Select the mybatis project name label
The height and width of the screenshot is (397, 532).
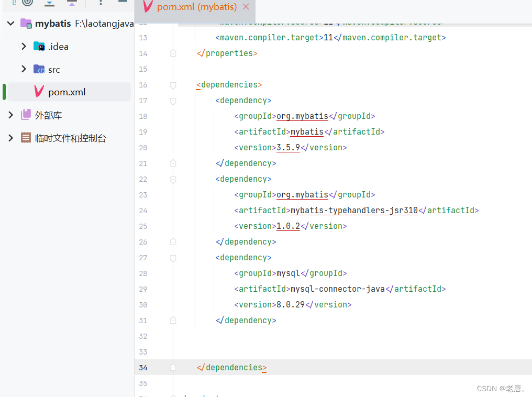pyautogui.click(x=53, y=24)
